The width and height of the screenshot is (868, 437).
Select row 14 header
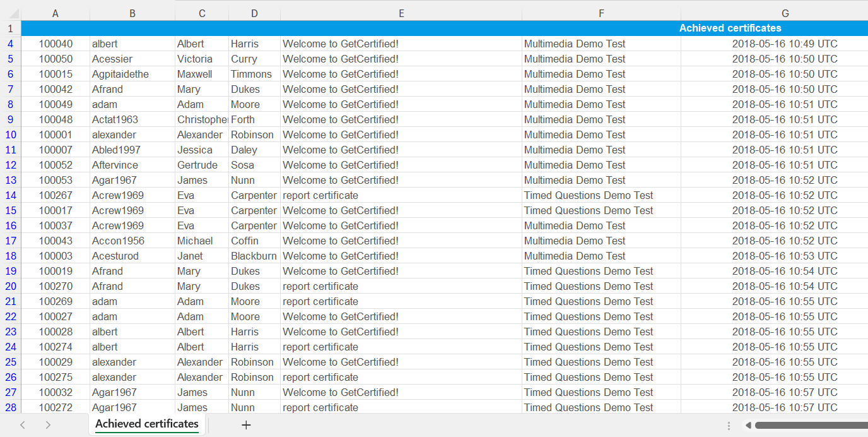[x=11, y=195]
